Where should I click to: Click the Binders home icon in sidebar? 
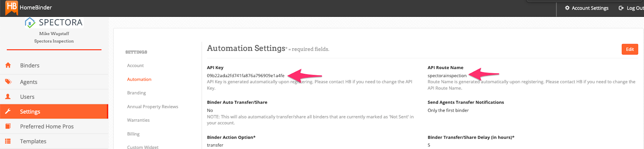8,65
